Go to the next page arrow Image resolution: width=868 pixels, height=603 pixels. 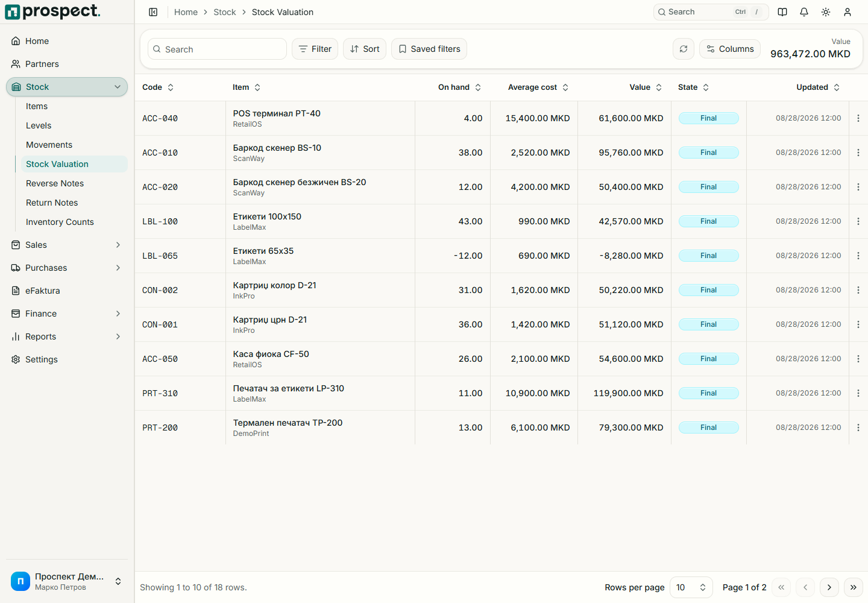pos(829,587)
